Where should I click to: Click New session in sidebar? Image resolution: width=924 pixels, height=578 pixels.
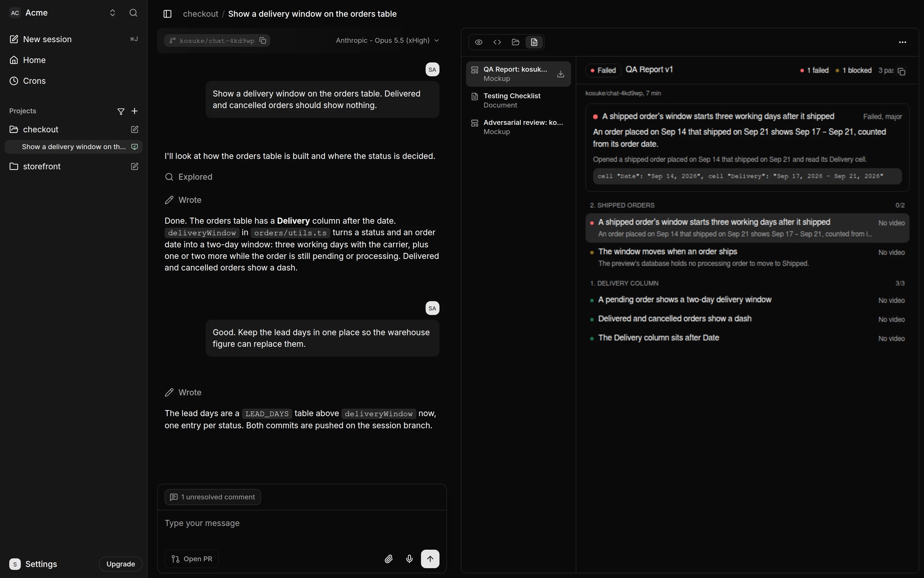(74, 39)
